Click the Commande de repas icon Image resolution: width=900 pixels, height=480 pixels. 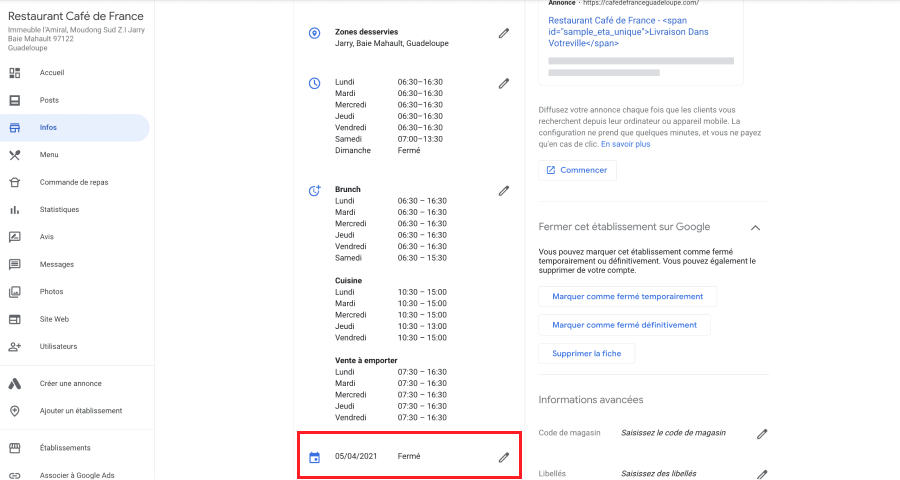click(x=15, y=182)
